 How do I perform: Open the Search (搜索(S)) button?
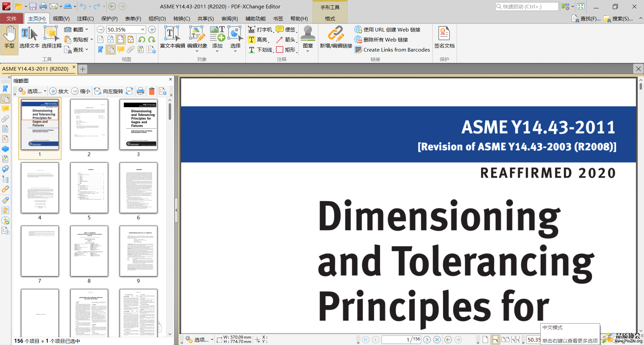pyautogui.click(x=618, y=18)
